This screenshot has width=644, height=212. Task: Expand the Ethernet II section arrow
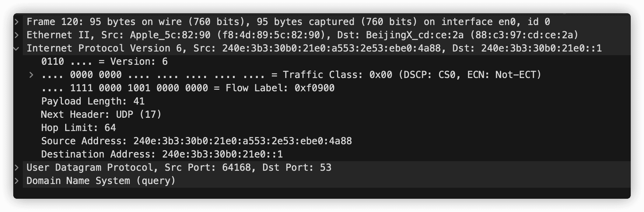17,35
